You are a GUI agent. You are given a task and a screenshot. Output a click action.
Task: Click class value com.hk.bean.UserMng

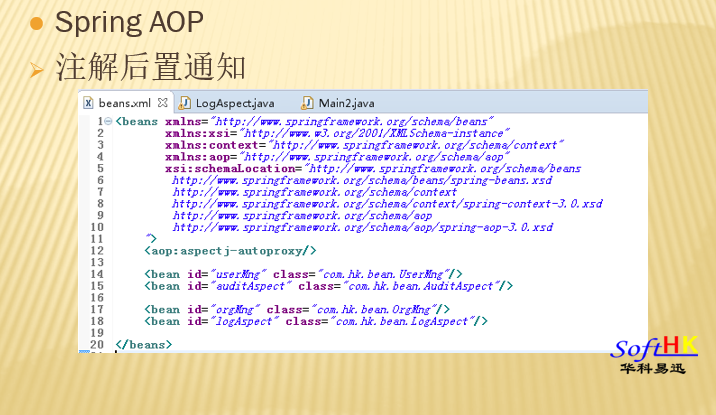coord(383,274)
